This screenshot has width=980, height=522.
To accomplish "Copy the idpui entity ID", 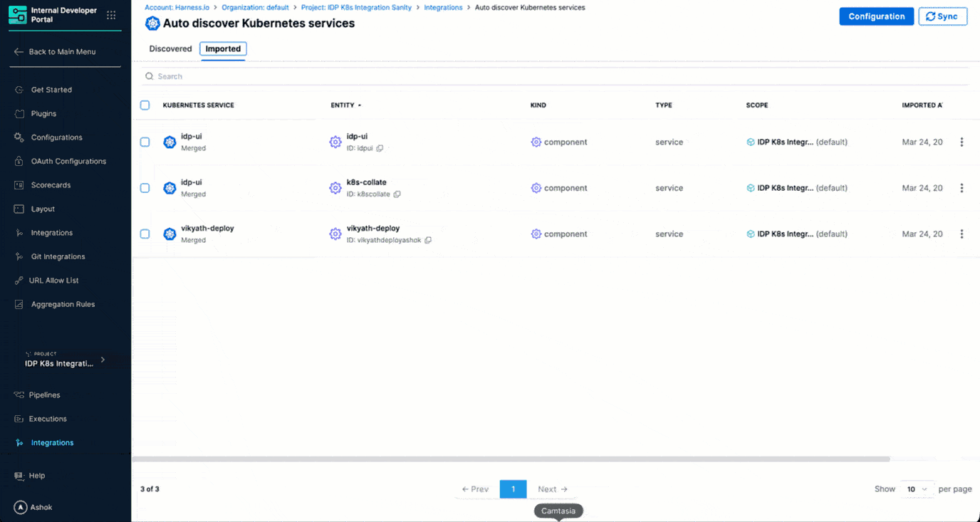I will pyautogui.click(x=380, y=148).
